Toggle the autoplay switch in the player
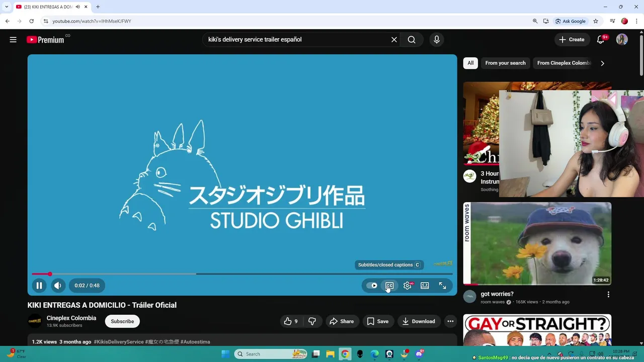Screen dimensions: 644x362 coord(372,286)
